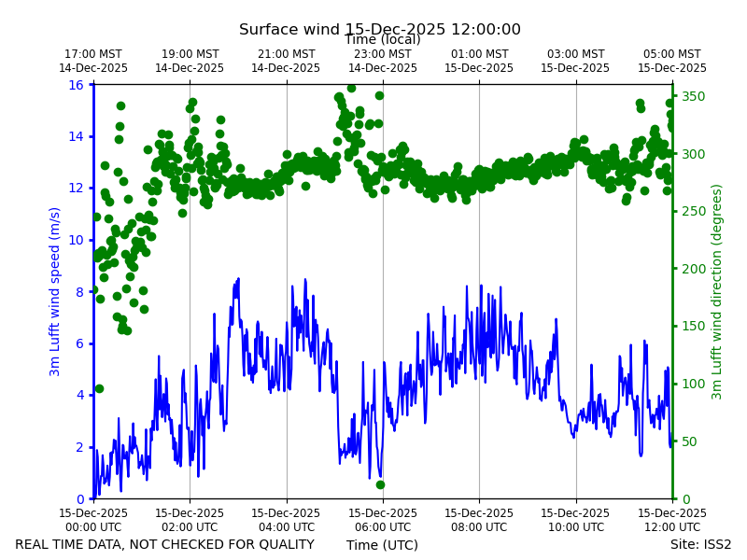Click the 350 tick on direction axis

point(693,96)
